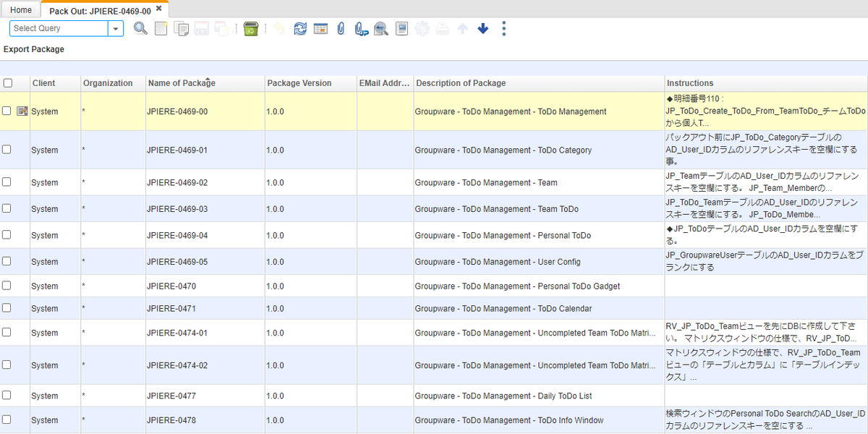This screenshot has height=434, width=868.
Task: Click the New Record icon
Action: point(161,28)
